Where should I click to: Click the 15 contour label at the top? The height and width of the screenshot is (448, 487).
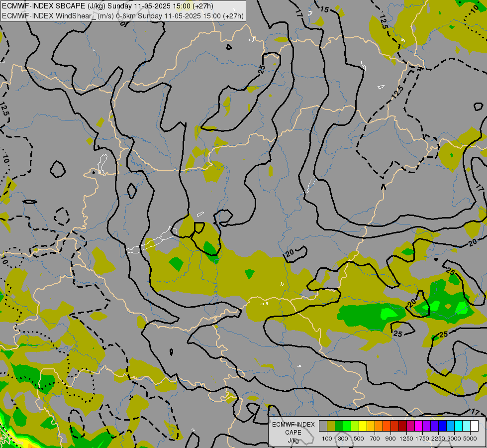(x=324, y=9)
